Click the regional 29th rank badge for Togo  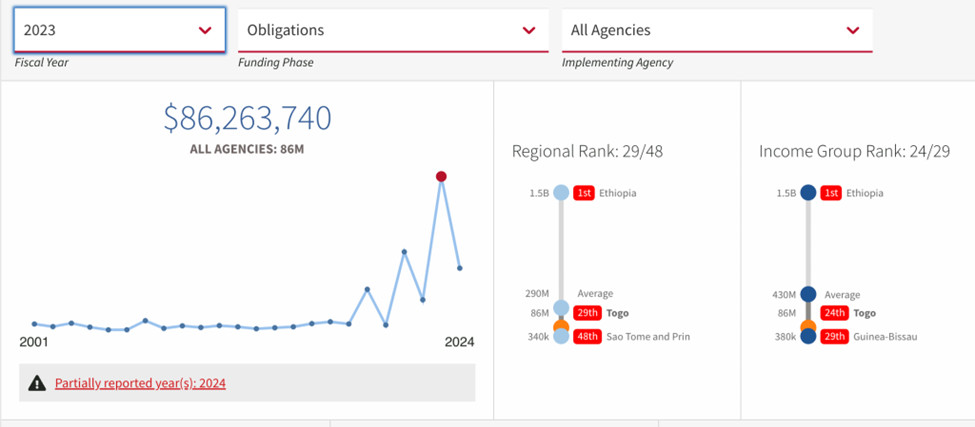[588, 313]
